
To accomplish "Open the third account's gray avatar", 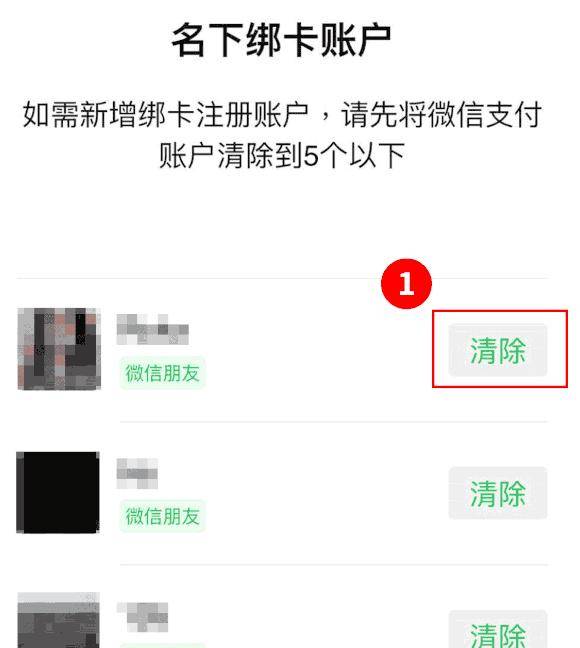I will coord(59,620).
